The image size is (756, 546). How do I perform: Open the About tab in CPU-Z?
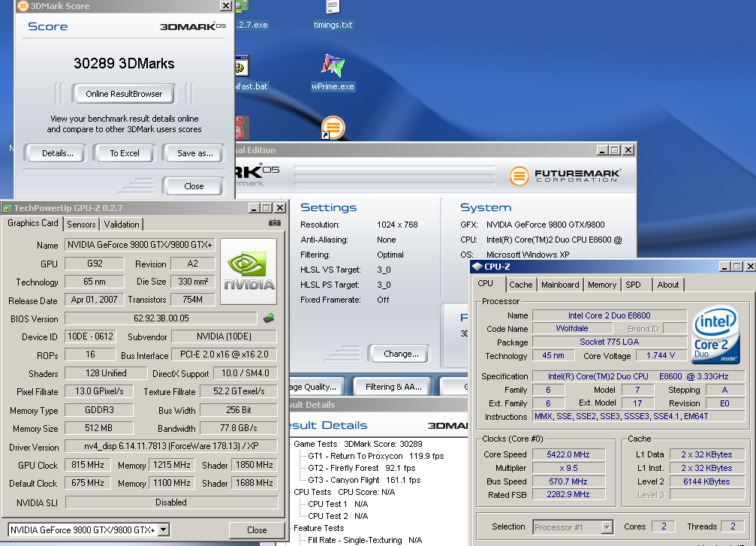click(x=667, y=285)
